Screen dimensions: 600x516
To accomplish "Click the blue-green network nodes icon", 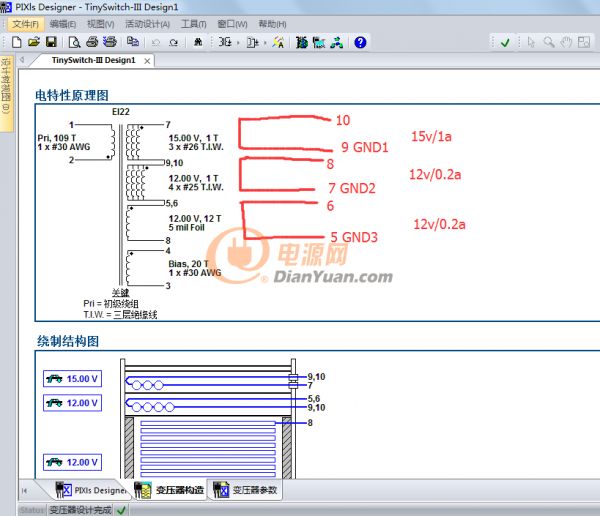I will [x=337, y=42].
